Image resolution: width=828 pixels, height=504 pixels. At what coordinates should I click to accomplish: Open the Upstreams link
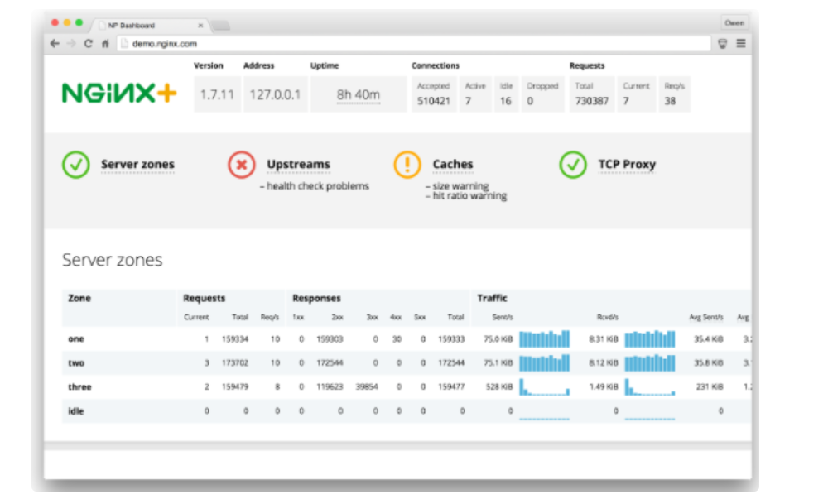click(x=298, y=165)
